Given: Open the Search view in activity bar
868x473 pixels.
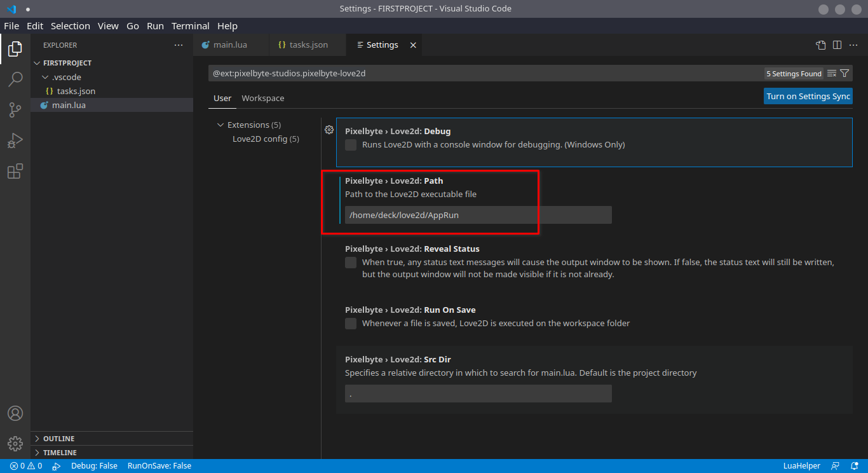Looking at the screenshot, I should [15, 79].
